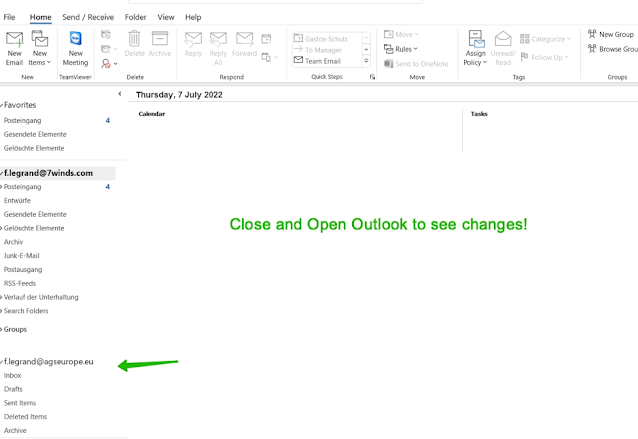This screenshot has height=439, width=638.
Task: Click the Unread/Read icon
Action: pos(503,48)
